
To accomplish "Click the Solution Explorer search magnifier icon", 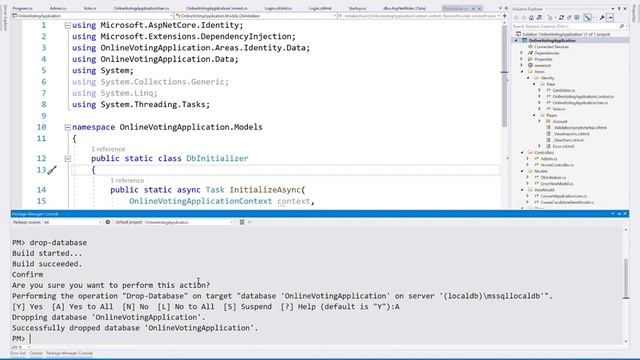I will [622, 26].
